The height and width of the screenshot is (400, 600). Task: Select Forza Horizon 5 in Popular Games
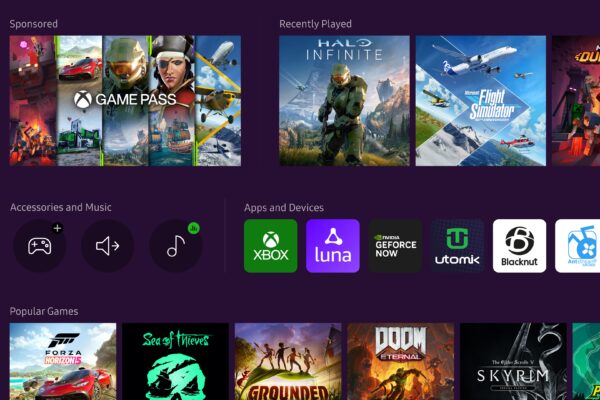tap(63, 361)
